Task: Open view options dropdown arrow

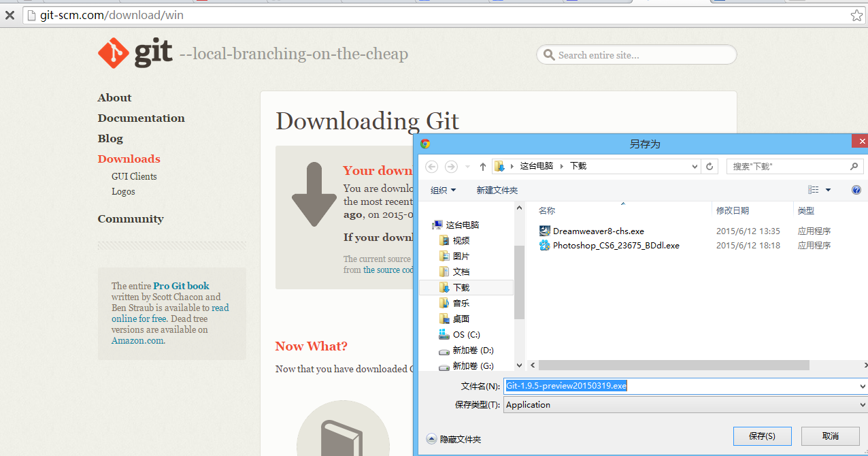Action: (x=828, y=190)
